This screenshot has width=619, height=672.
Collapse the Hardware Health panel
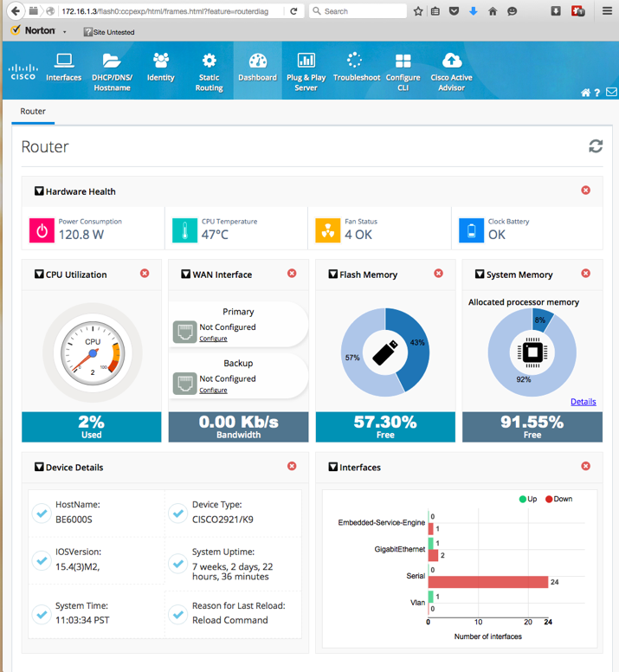pyautogui.click(x=39, y=191)
